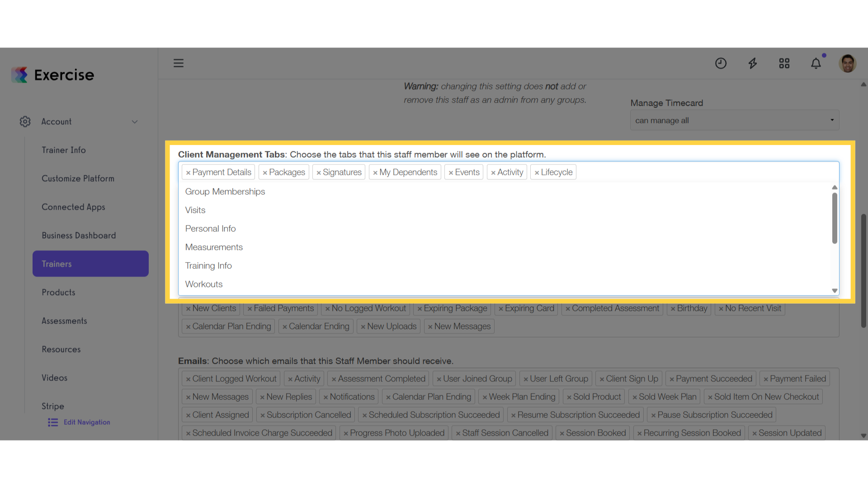The width and height of the screenshot is (868, 488).
Task: Click the Account gear icon
Action: click(x=25, y=122)
